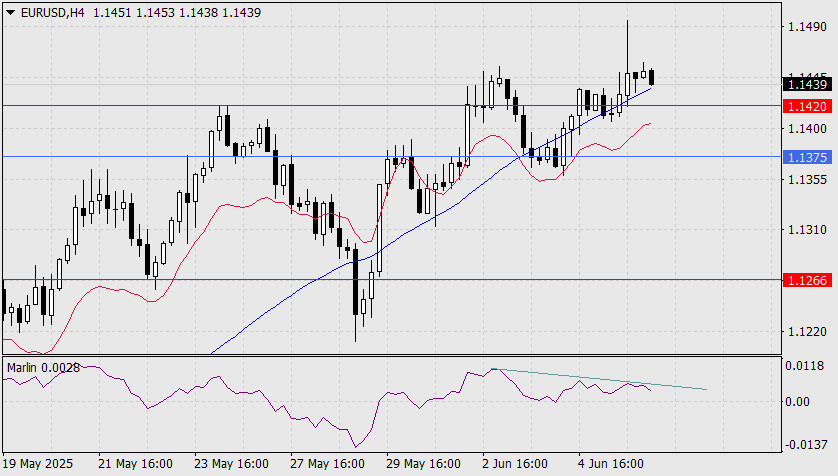Click the 0.00 oscillator scale value
The height and width of the screenshot is (476, 838).
[x=797, y=402]
